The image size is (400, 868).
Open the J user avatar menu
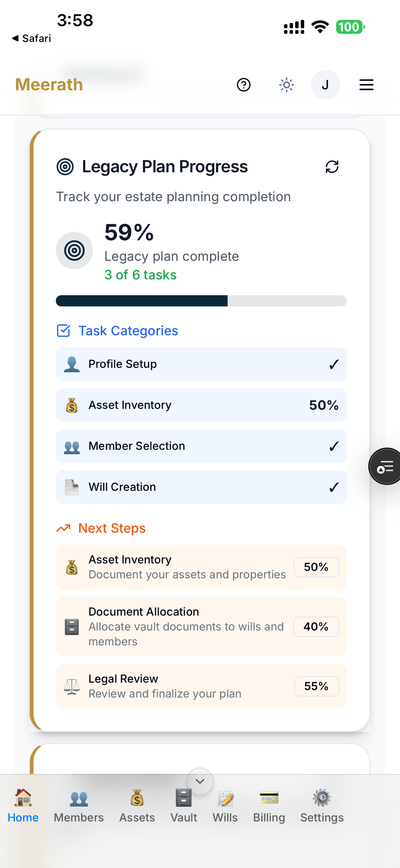click(325, 84)
